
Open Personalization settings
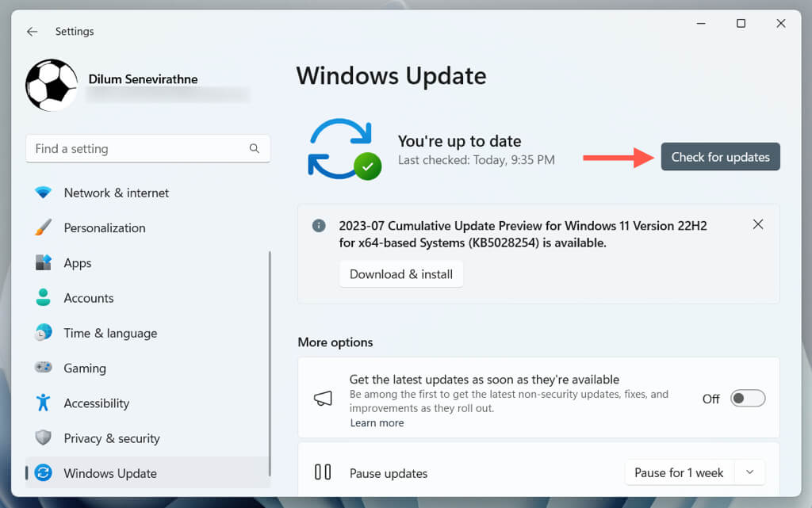[105, 228]
